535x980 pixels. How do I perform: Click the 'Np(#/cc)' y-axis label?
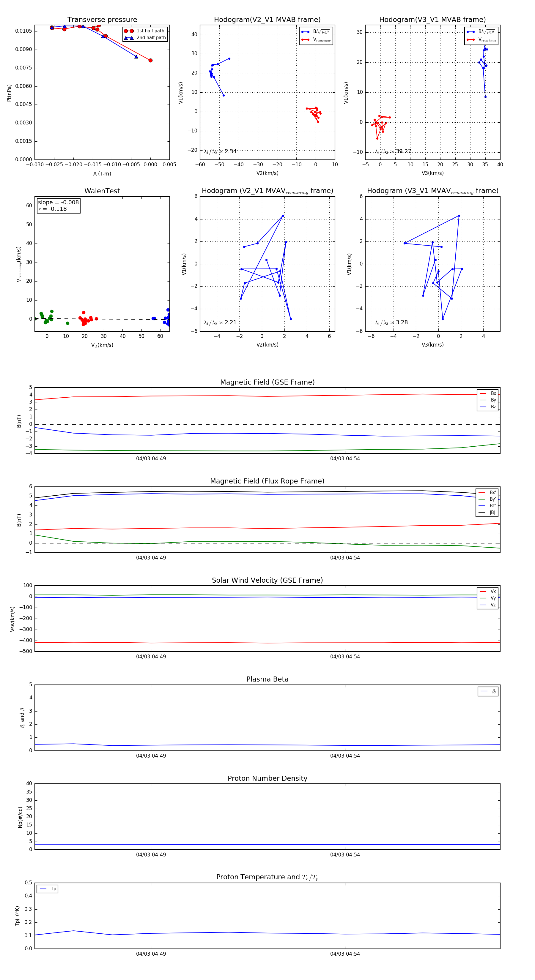(20, 817)
